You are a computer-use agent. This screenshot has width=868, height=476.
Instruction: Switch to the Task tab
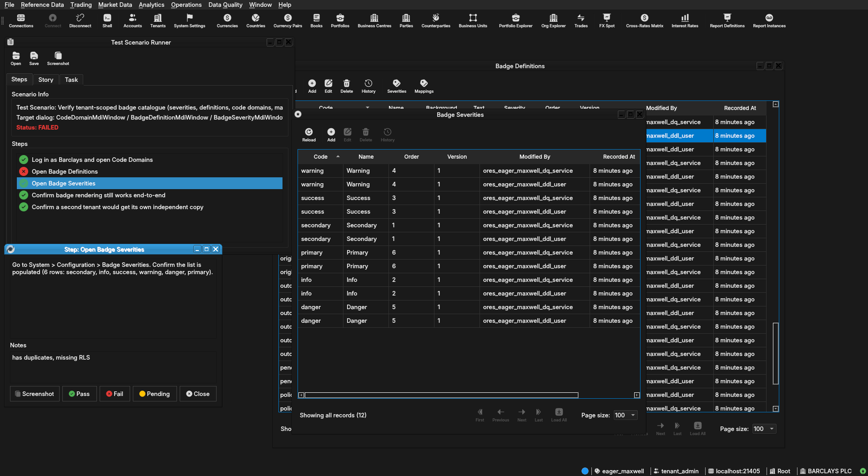coord(71,80)
